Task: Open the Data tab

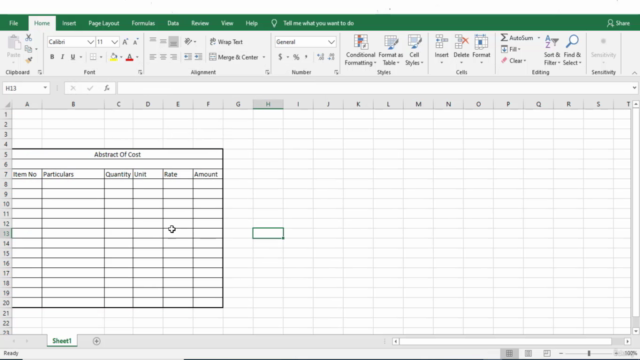Action: coord(173,23)
